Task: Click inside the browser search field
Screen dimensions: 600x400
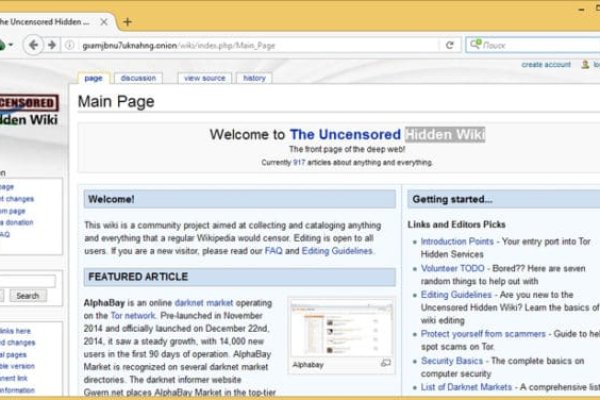Action: click(535, 45)
